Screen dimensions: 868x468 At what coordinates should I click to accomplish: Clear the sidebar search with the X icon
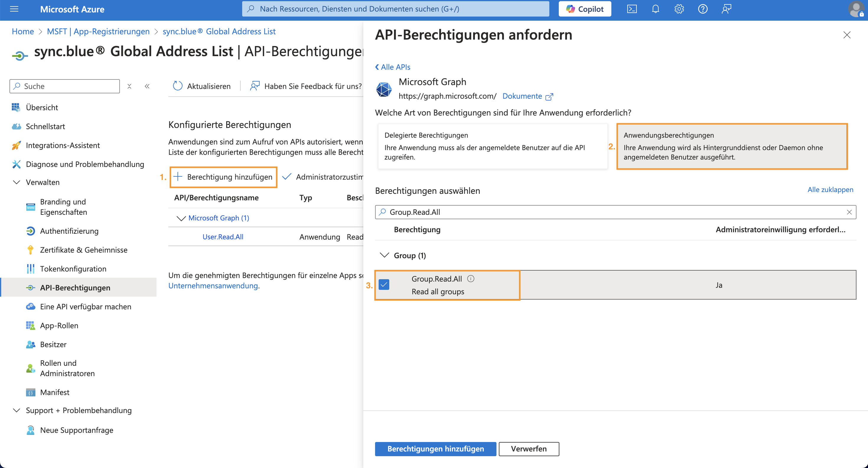coord(129,86)
